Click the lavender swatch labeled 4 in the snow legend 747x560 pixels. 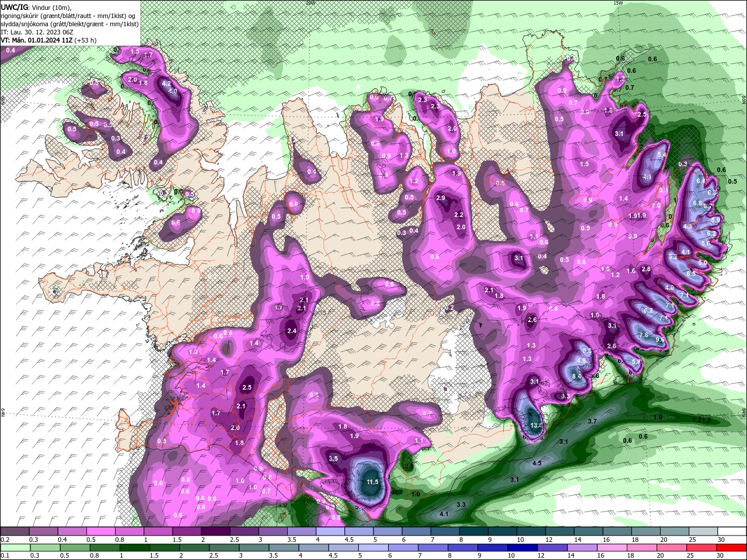(x=330, y=532)
